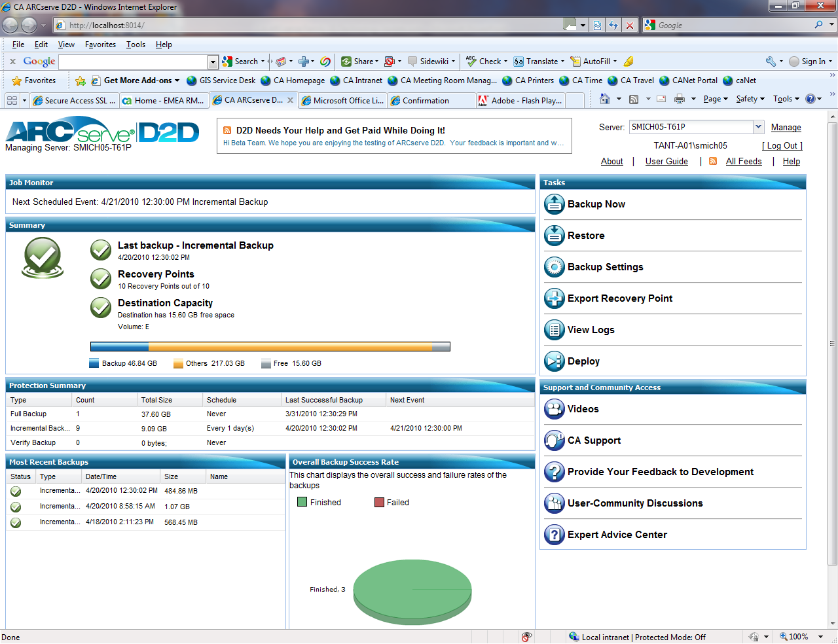Open User-Community Discussions icon
Viewport: 838px width, 644px height.
pyautogui.click(x=555, y=503)
